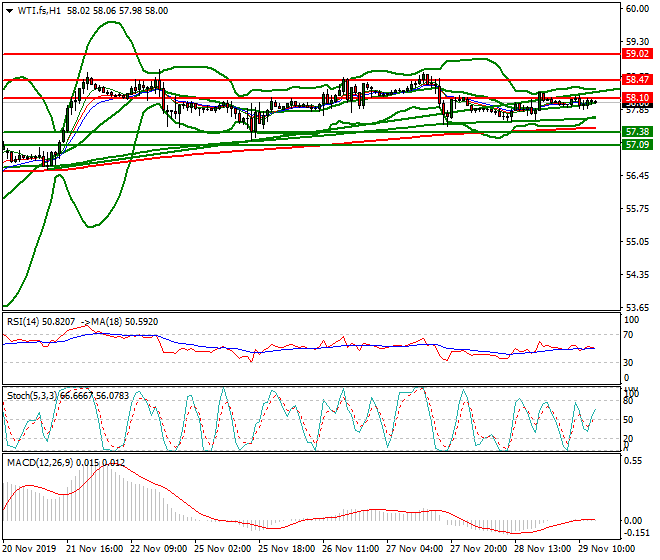Viewport: 660px width, 560px height.
Task: Click the RSI scale value 30
Action: point(628,363)
